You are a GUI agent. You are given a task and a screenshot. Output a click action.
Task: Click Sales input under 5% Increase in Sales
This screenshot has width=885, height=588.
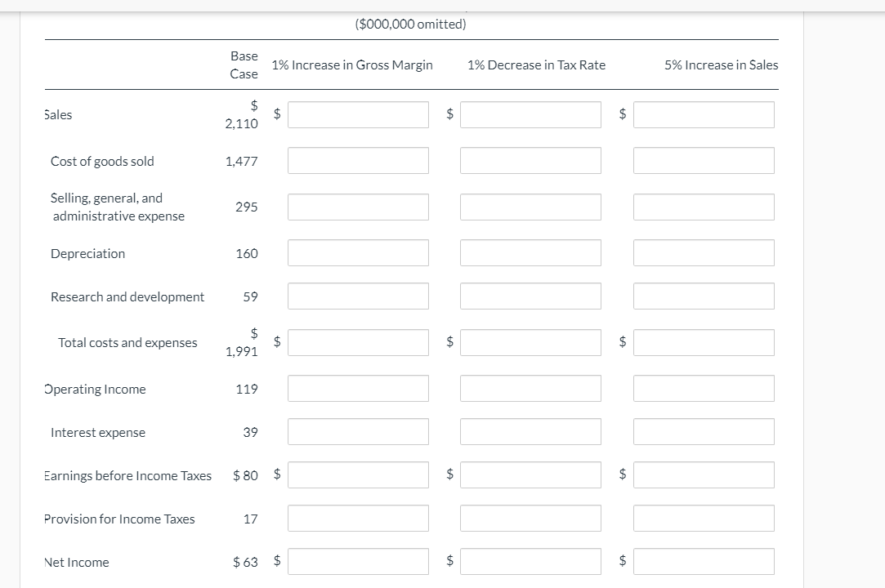[x=704, y=114]
